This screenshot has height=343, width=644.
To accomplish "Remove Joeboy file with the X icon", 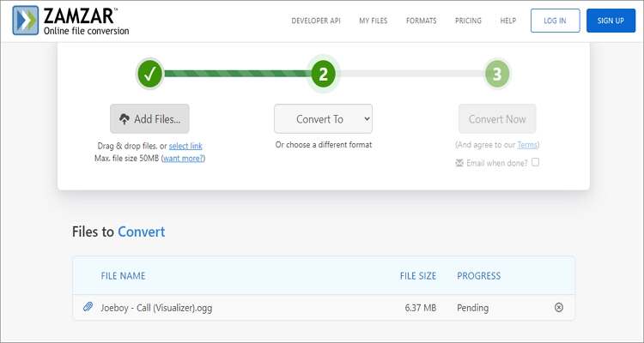I will (559, 307).
